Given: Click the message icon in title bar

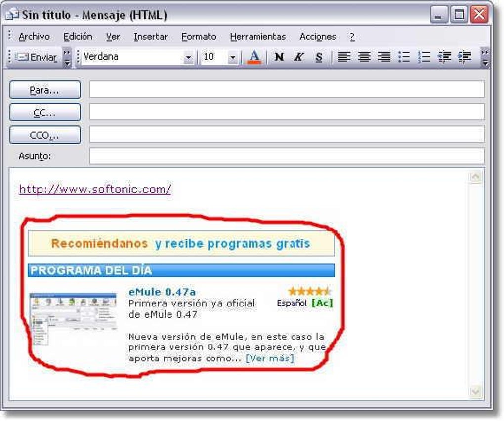Looking at the screenshot, I should (12, 15).
